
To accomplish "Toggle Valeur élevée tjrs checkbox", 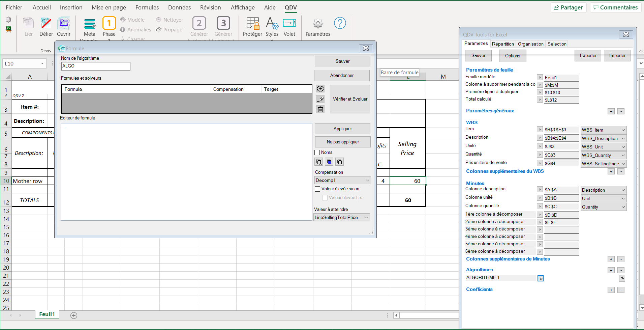I will tap(325, 198).
